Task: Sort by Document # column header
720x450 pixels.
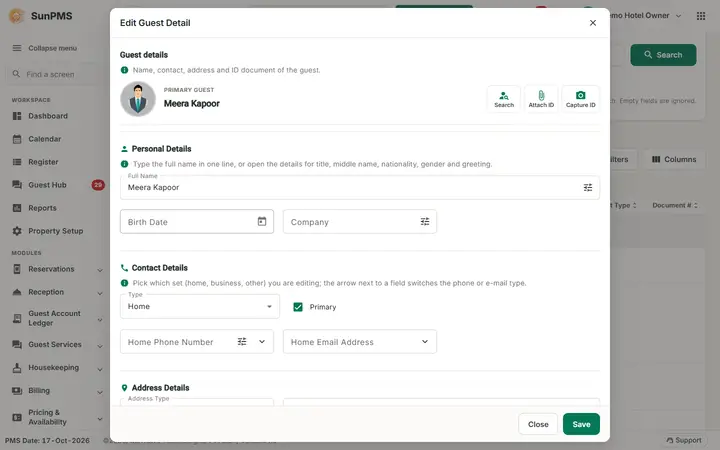Action: 675,205
